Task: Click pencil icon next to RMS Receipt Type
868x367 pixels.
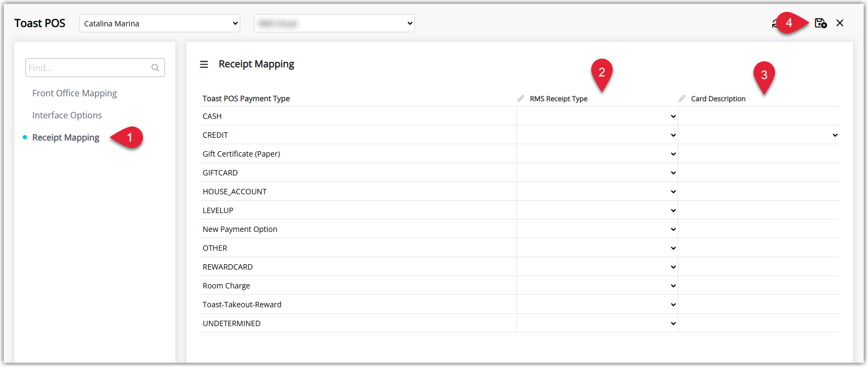Action: [521, 98]
